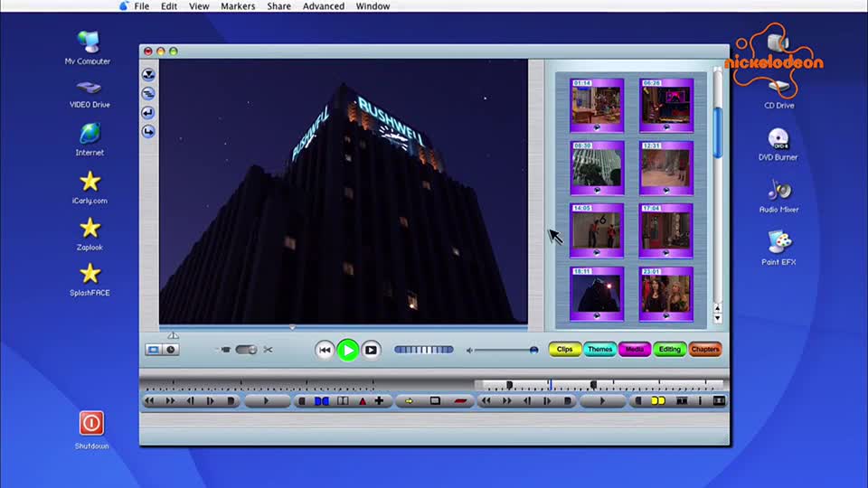
Task: Click the clips pane blue scrollbar thumb
Action: pos(717,133)
